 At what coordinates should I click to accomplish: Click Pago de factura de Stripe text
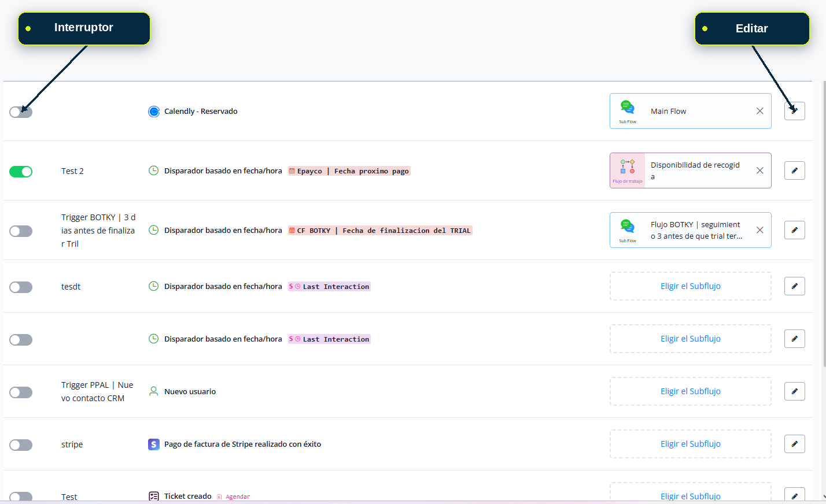pos(242,444)
